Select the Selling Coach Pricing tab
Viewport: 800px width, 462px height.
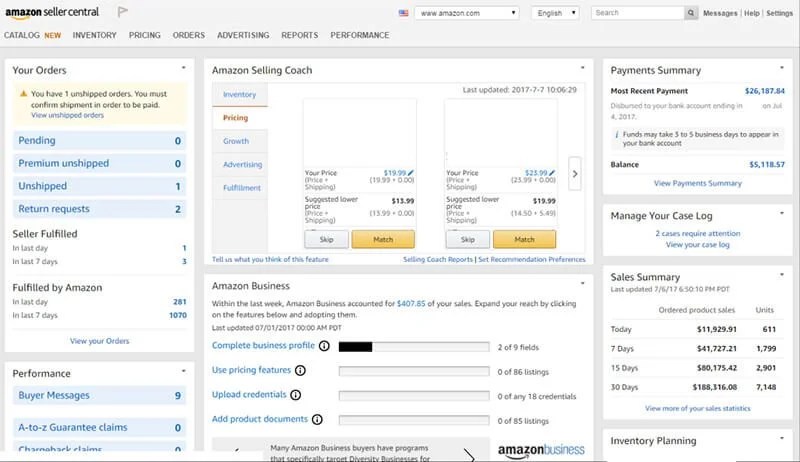(x=240, y=118)
